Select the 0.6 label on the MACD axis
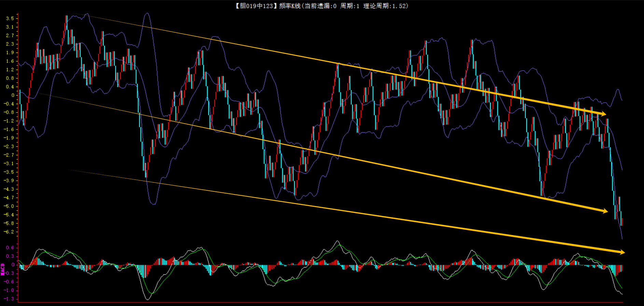This screenshot has height=306, width=644. [x=10, y=248]
